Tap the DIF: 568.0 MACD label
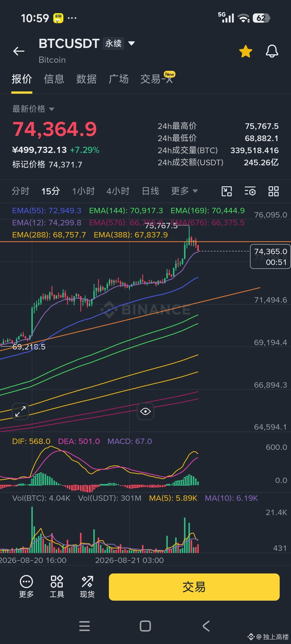Viewport: 291px width, 644px height. coord(31,441)
